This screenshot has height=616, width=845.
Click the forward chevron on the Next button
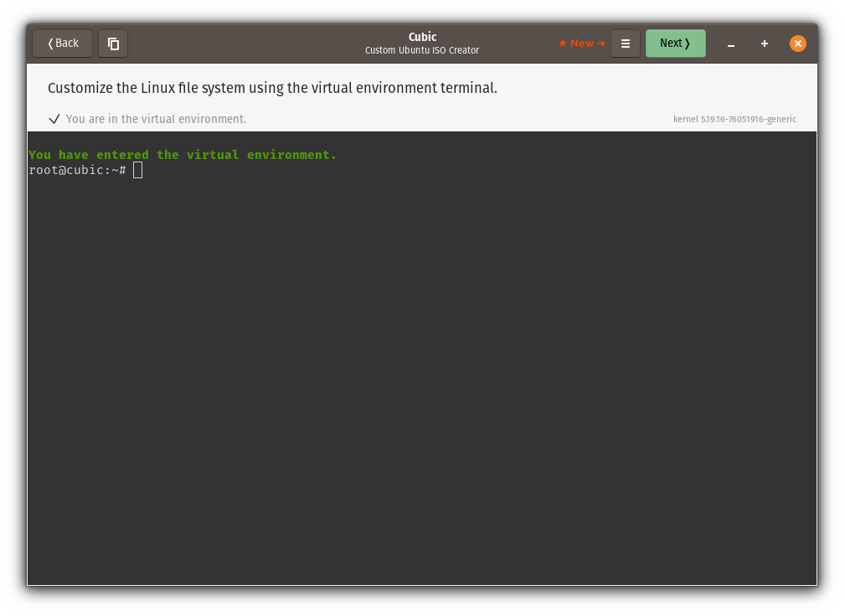[689, 43]
